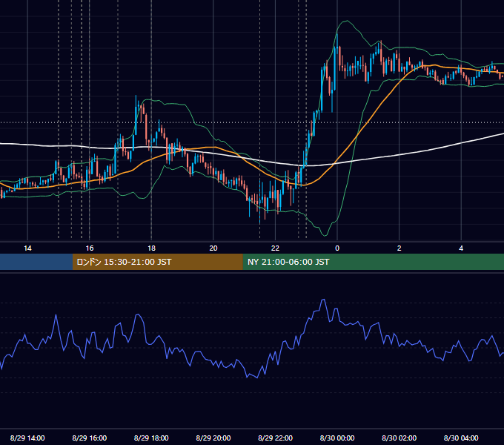Click the 8/30 02:00 date label
Image resolution: width=504 pixels, height=445 pixels.
pos(399,438)
